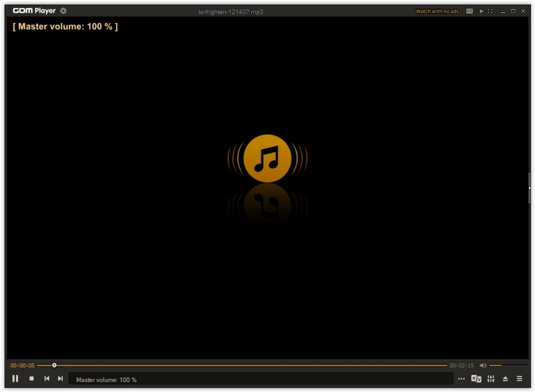
Task: Click the GOM Player logo menu
Action: (34, 11)
